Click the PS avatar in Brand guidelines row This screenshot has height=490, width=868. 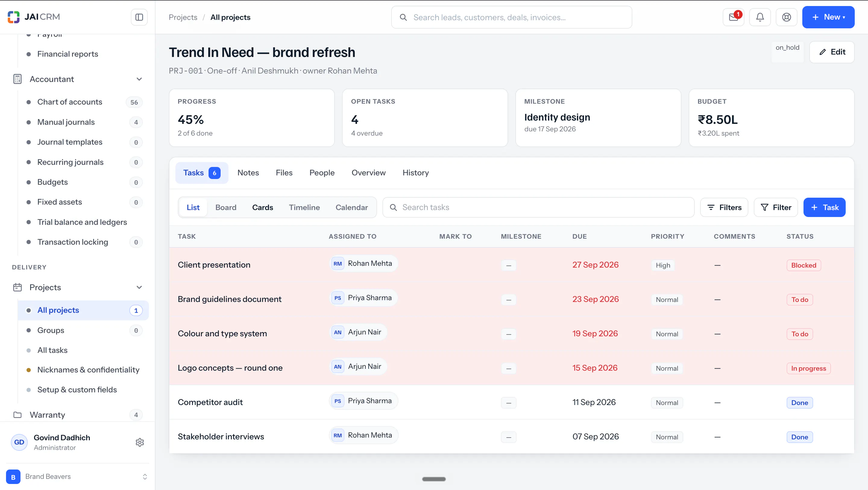[337, 298]
